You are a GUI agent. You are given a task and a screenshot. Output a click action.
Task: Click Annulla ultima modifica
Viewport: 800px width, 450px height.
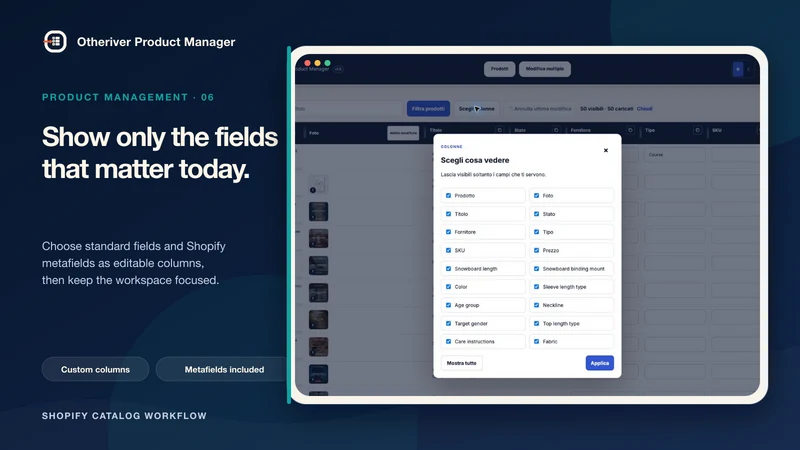[540, 109]
